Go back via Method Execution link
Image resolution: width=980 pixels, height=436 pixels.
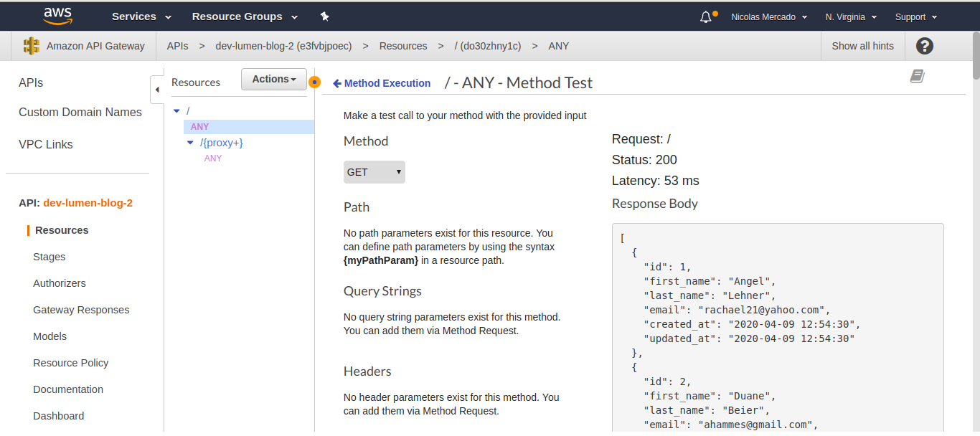click(x=382, y=83)
